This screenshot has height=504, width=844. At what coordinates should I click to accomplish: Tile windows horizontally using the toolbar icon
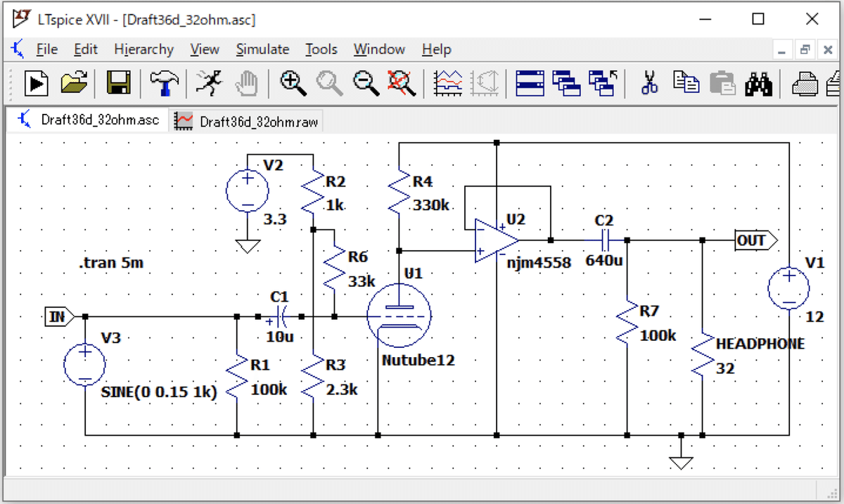click(x=529, y=83)
